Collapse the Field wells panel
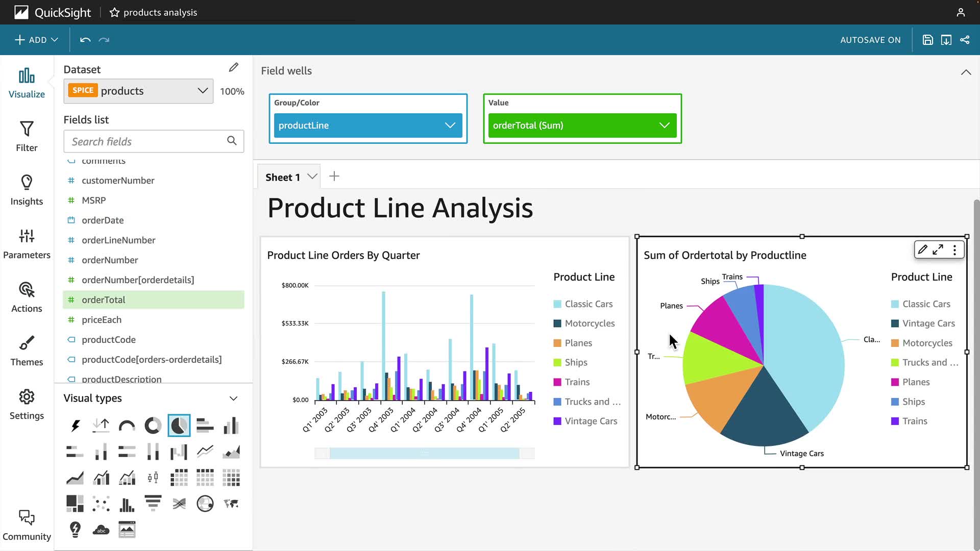Screen dimensions: 980x551 (966, 72)
